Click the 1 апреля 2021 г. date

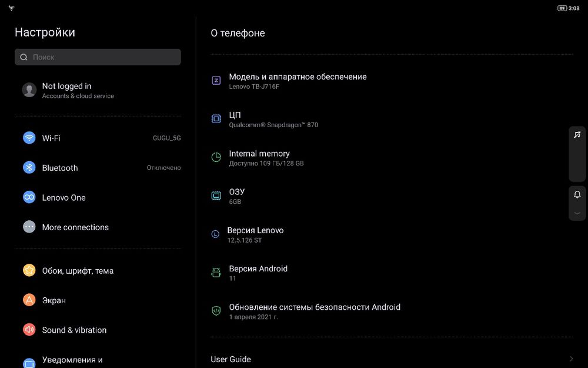253,317
